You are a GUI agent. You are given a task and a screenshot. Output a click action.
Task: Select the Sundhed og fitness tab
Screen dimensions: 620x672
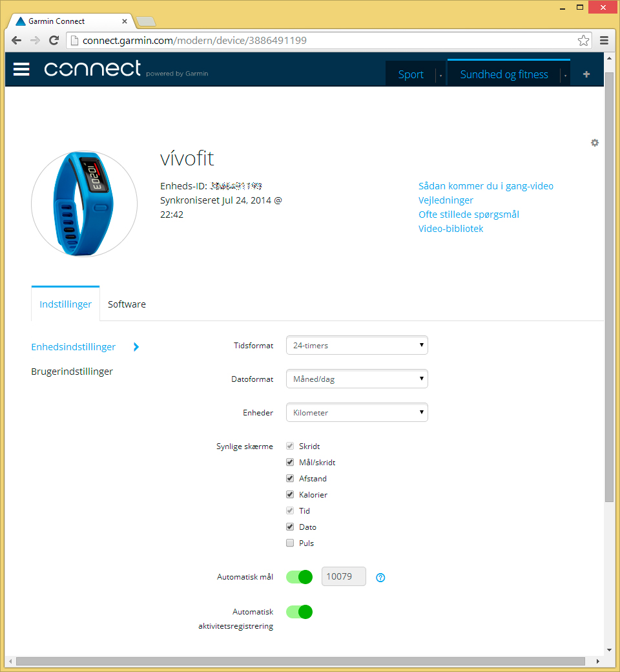(x=504, y=74)
